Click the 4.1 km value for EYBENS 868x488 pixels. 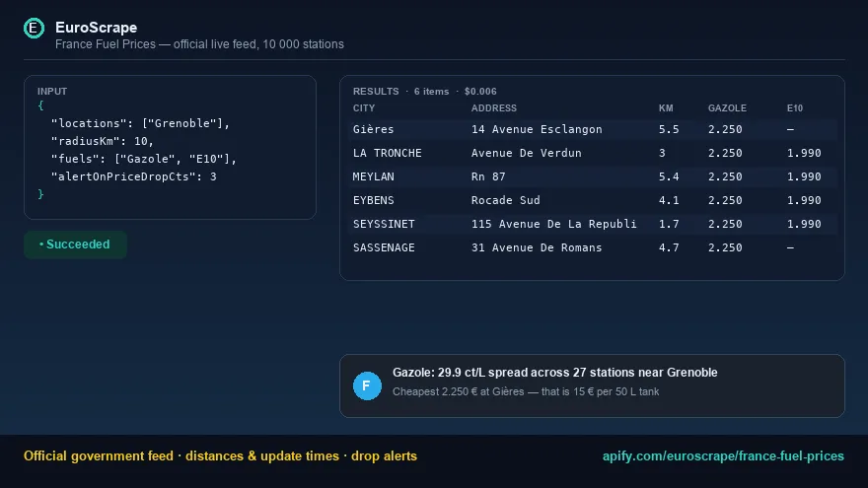pos(669,200)
